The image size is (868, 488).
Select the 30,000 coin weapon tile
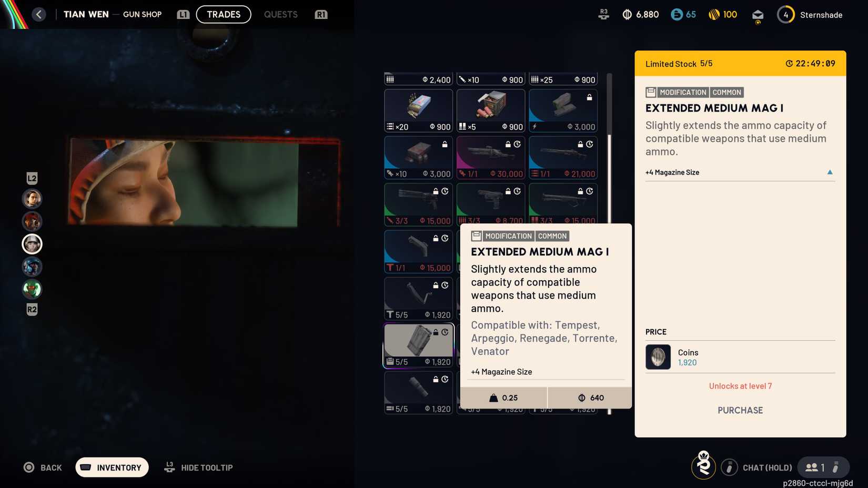[490, 157]
